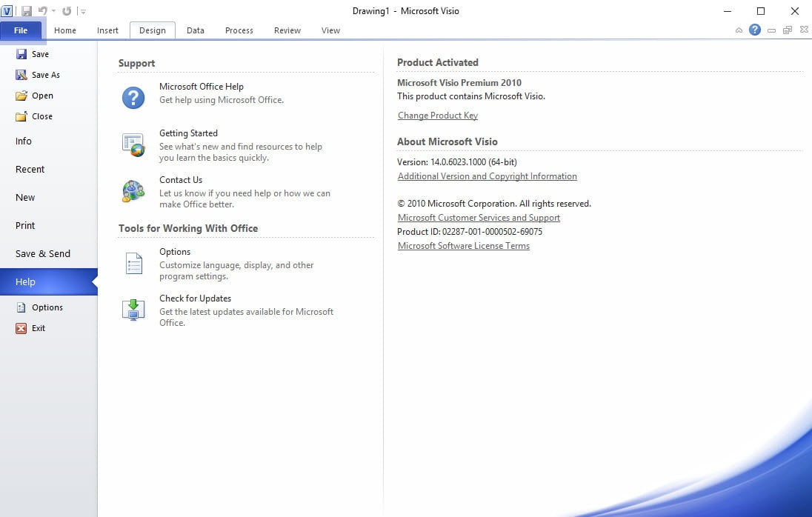The height and width of the screenshot is (517, 812).
Task: Click the Close folder icon
Action: [21, 116]
